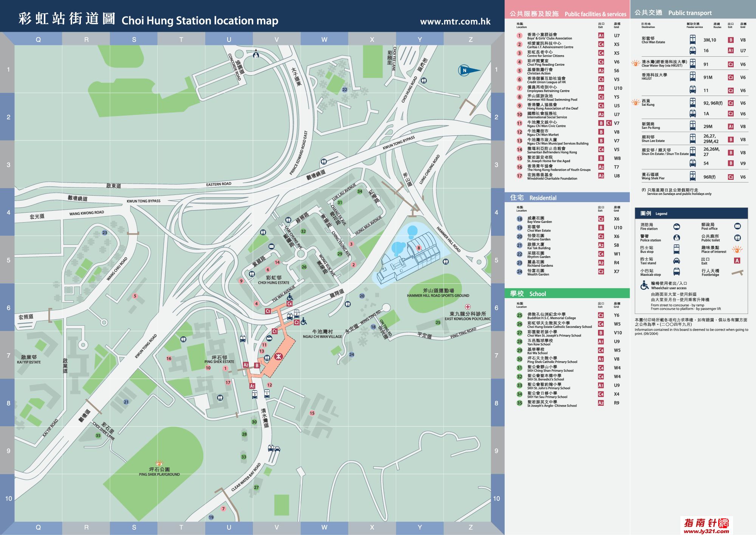Click the orange eye at Ping Shek Playground
The width and height of the screenshot is (756, 535).
point(159,463)
